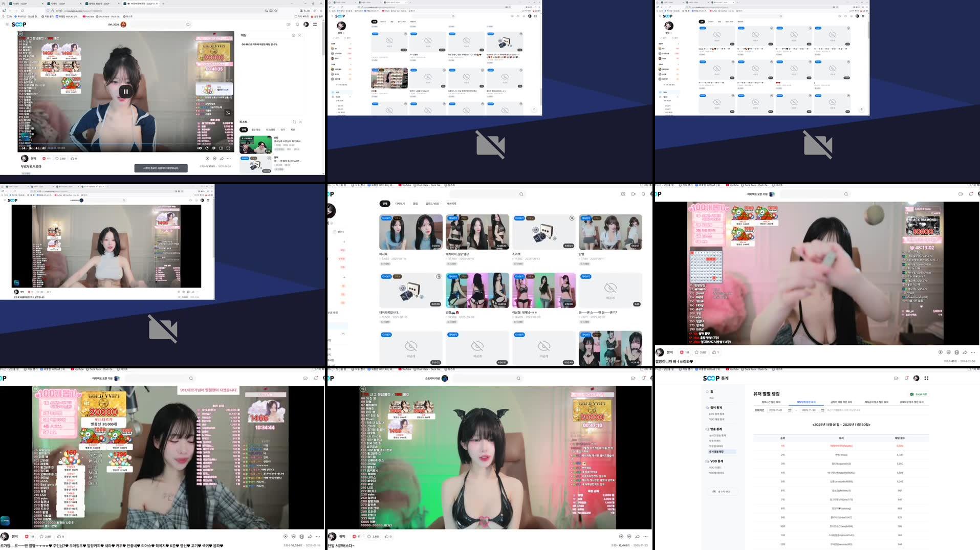Screen dimensions: 980x550
Task: Click the search magnifier icon in the SOOP search bar
Action: pyautogui.click(x=188, y=24)
